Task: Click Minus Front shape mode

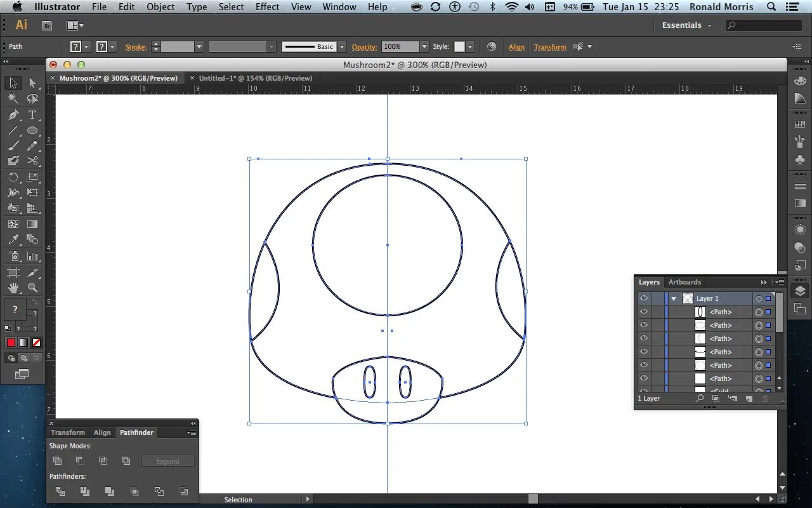Action: pos(80,460)
